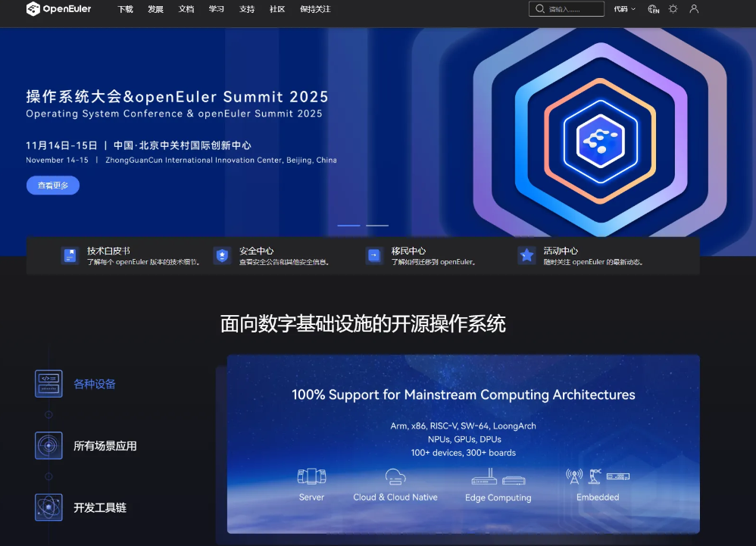Click the hexagon openEuler Summit banner graphic
The width and height of the screenshot is (756, 546).
tap(600, 141)
